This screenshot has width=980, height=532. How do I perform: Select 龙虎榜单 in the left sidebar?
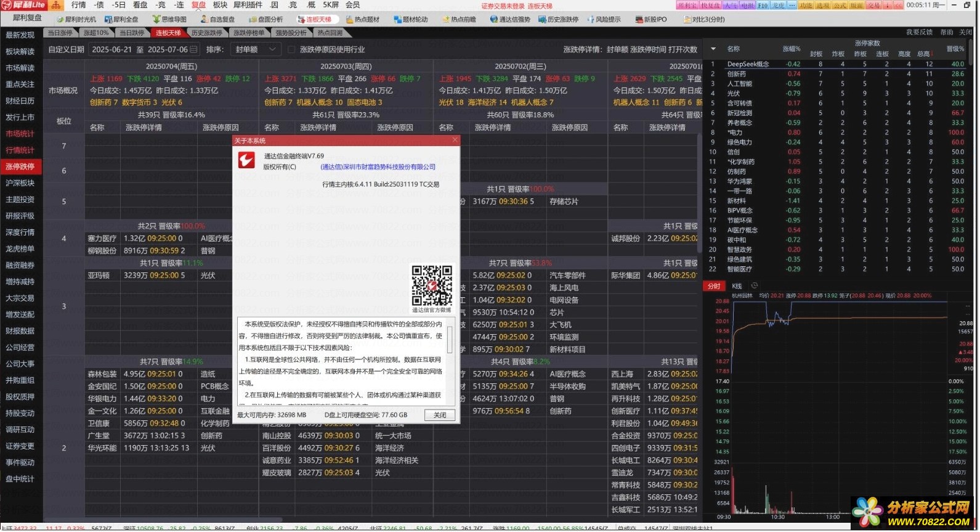pyautogui.click(x=20, y=249)
